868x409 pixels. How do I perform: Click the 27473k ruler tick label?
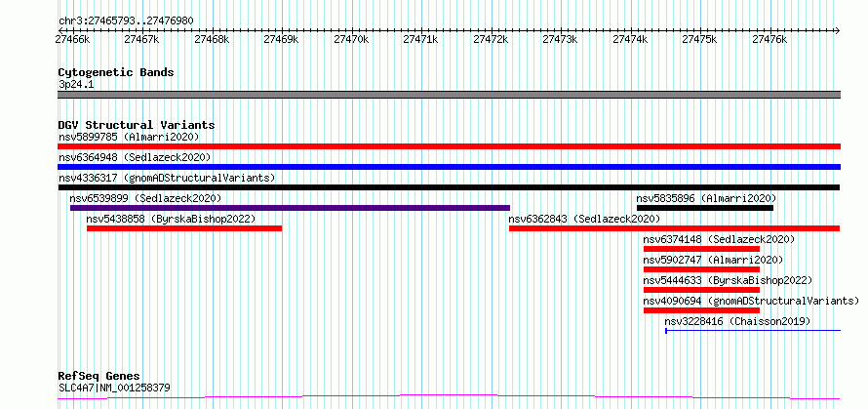(561, 39)
